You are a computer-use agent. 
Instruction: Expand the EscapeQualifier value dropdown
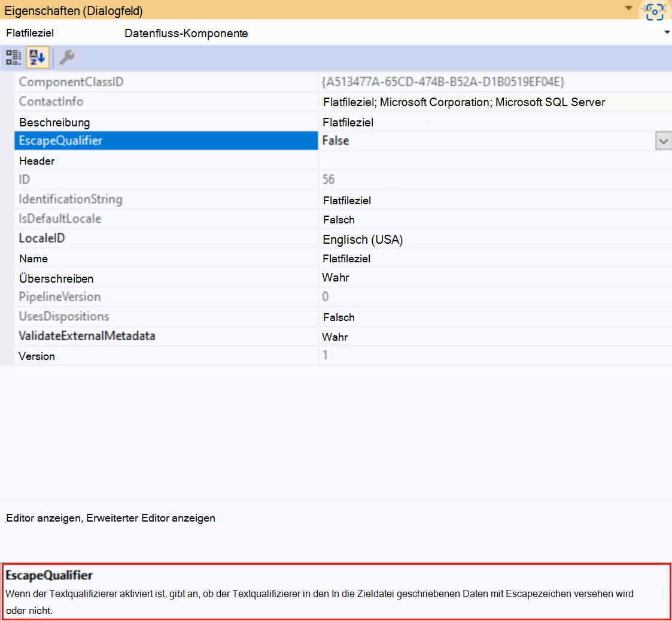click(x=663, y=141)
